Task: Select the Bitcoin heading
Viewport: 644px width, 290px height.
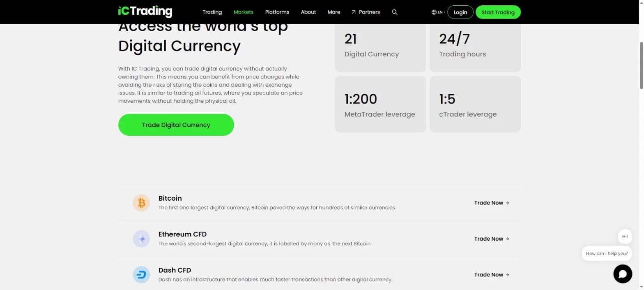Action: tap(170, 198)
